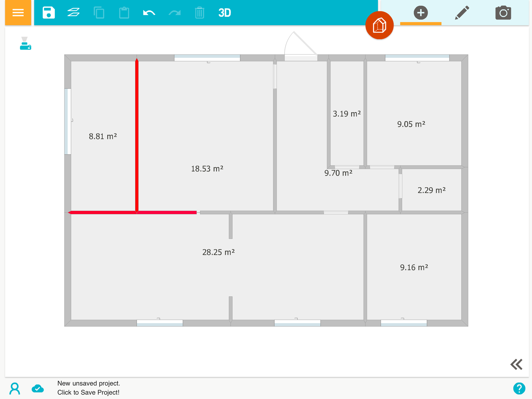The image size is (532, 399).
Task: Open the camera Snapshot tab
Action: click(503, 13)
